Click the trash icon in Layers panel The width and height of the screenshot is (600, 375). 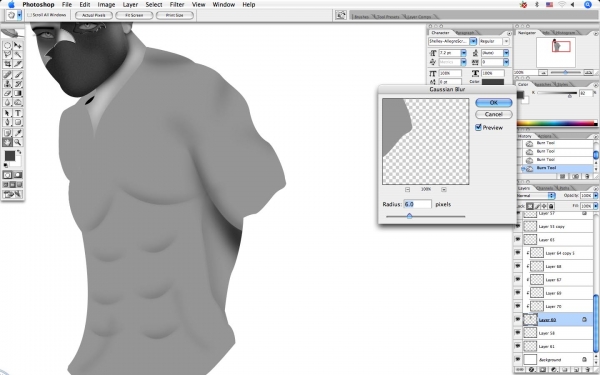point(588,370)
